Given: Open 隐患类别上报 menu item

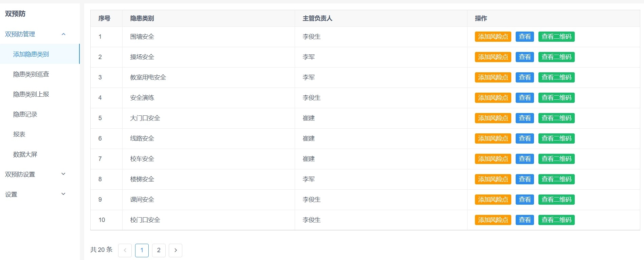Looking at the screenshot, I should [31, 94].
